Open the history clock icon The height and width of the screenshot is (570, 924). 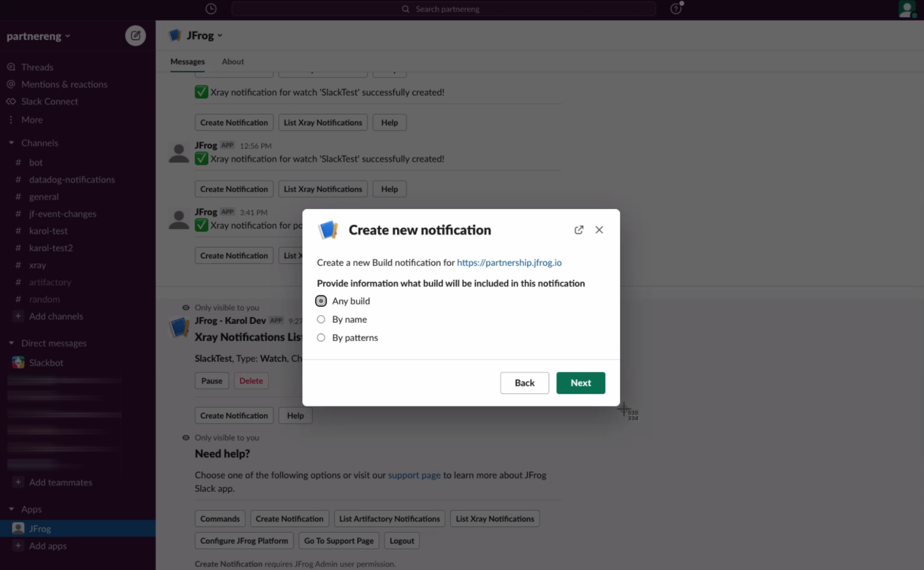[211, 9]
